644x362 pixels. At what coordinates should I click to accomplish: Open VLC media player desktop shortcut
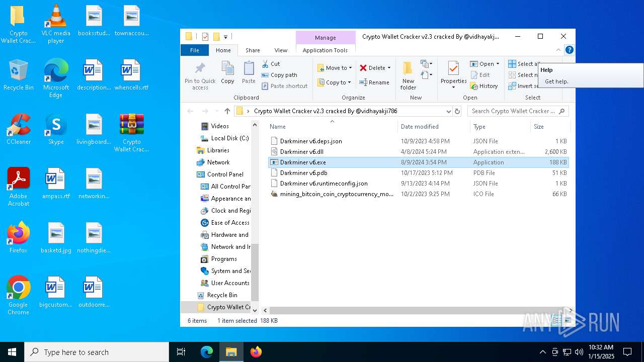(56, 24)
